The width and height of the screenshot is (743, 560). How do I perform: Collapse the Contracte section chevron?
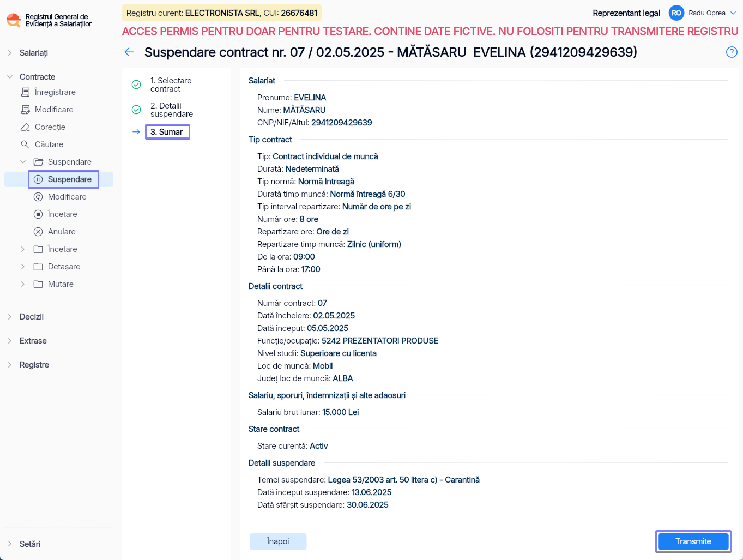click(x=10, y=77)
